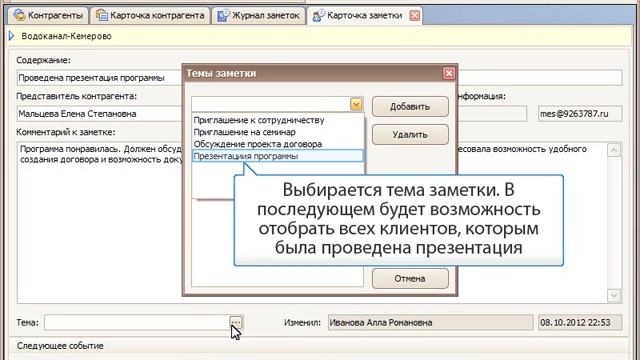Click the topic combo box text field

point(271,104)
